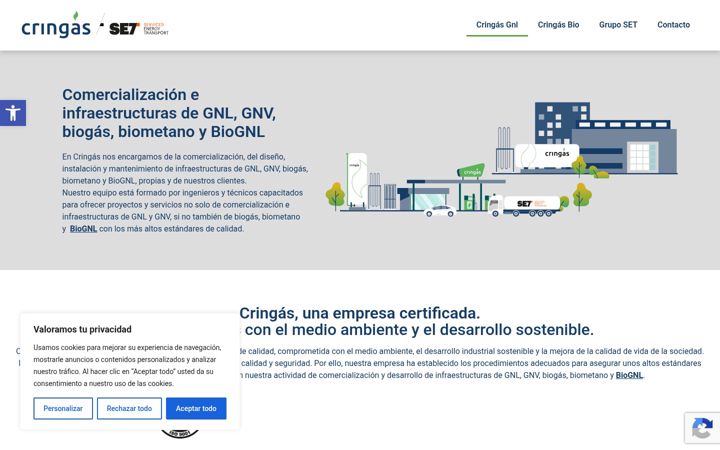This screenshot has height=450, width=720.
Task: Click the SET Energy Transport logo
Action: point(139,28)
